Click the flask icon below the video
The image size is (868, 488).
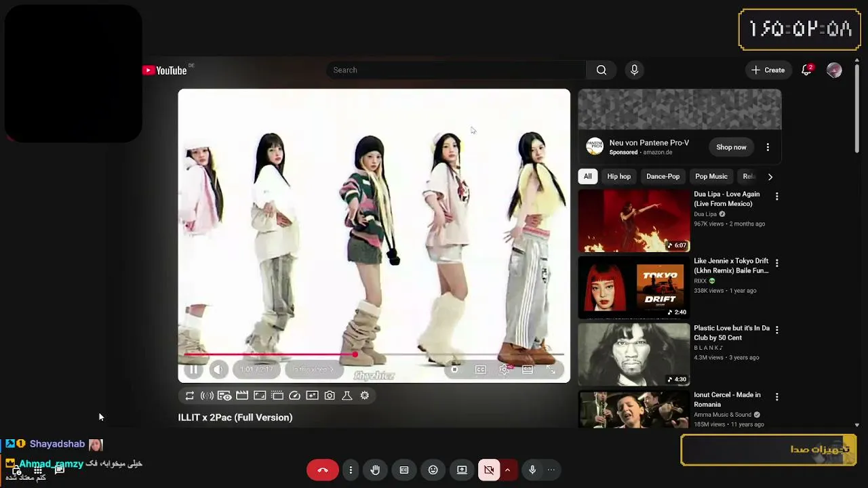click(x=347, y=396)
